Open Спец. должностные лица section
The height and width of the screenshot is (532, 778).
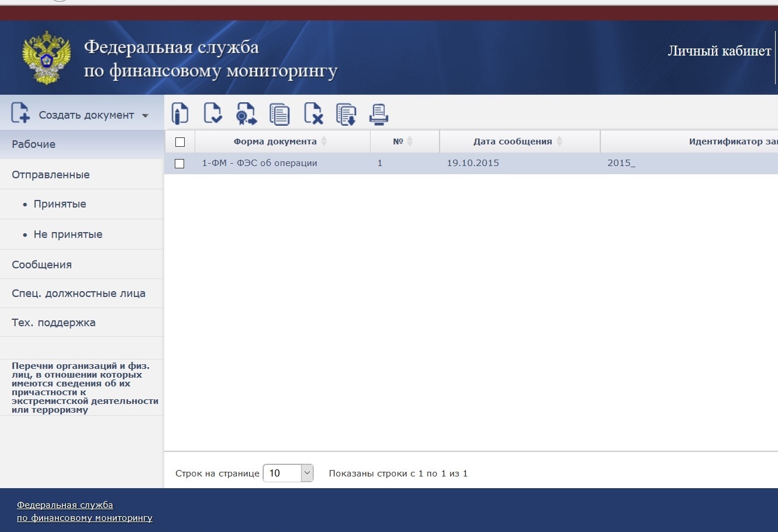point(82,293)
